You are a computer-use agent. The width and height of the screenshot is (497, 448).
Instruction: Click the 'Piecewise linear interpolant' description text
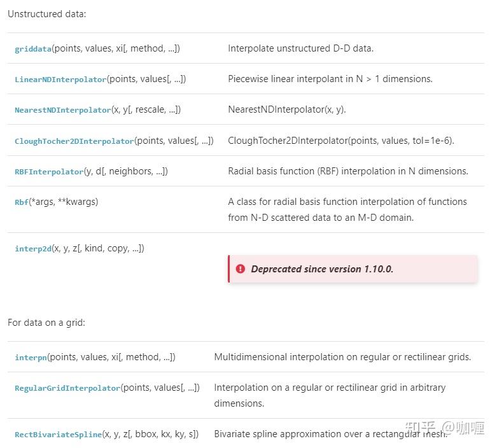pos(330,79)
